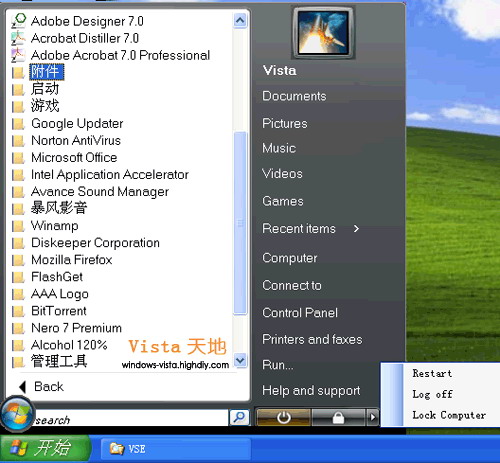The width and height of the screenshot is (500, 463).
Task: Click the Winamp folder icon
Action: coord(18,226)
